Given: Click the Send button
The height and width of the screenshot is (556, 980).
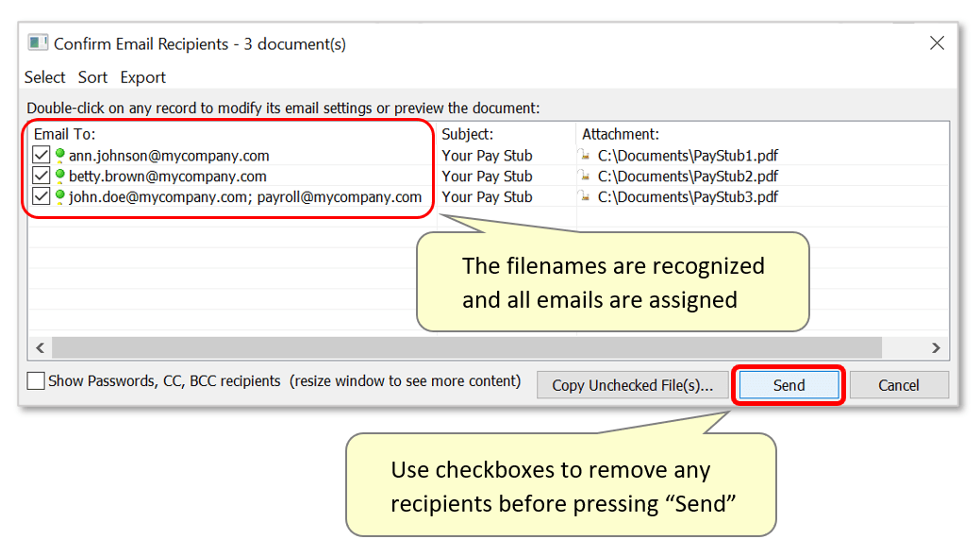Looking at the screenshot, I should [789, 385].
